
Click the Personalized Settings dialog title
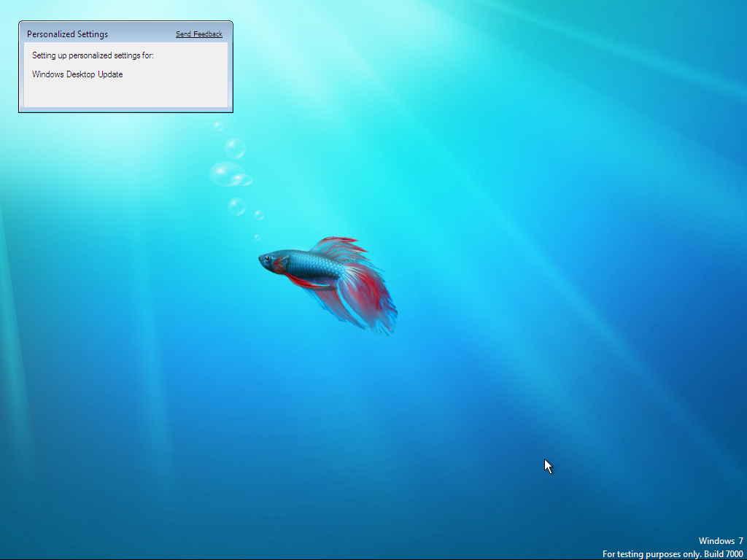[x=67, y=34]
